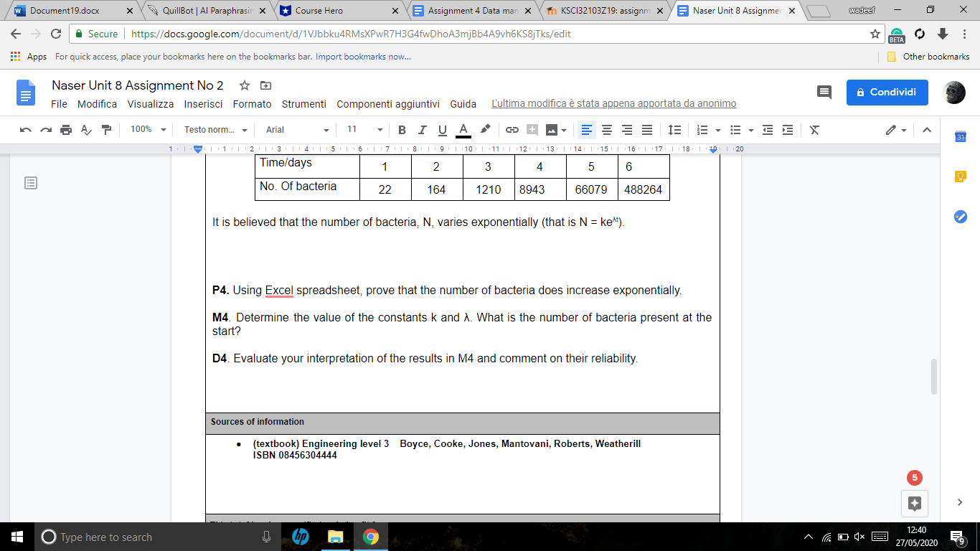Open the comment history icon
The height and width of the screenshot is (551, 980).
(x=824, y=93)
